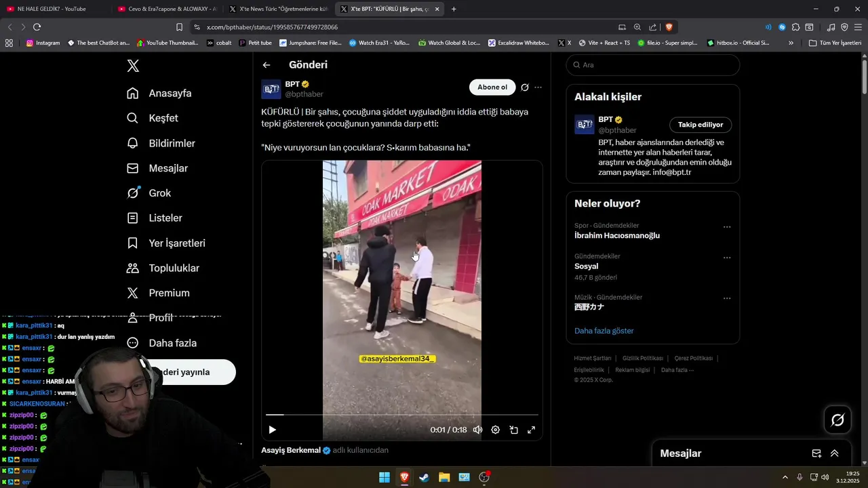Go to Keşfet in the sidebar
868x488 pixels.
(x=153, y=118)
